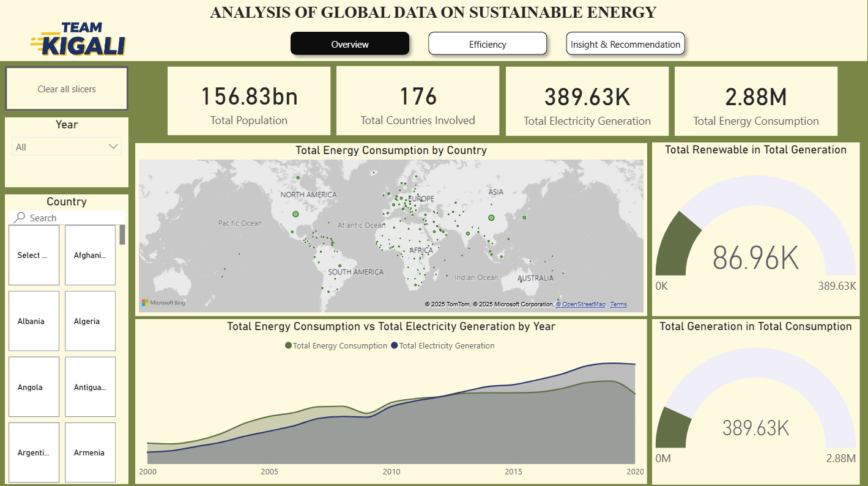Click the map title Total Energy Consumption by Country

pos(391,150)
